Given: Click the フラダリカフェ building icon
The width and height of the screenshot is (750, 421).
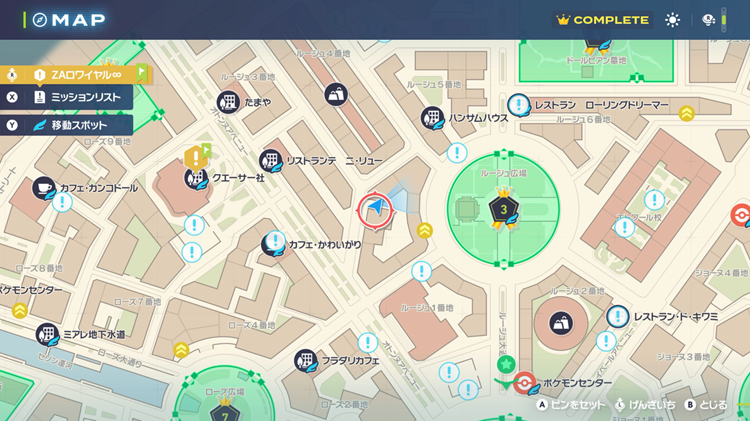Looking at the screenshot, I should click(x=305, y=360).
